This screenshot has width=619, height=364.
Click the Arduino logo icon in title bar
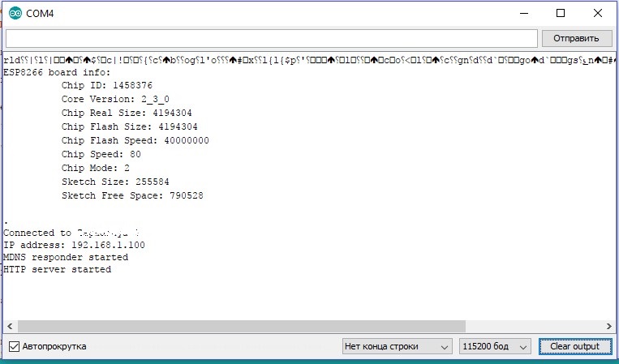15,14
